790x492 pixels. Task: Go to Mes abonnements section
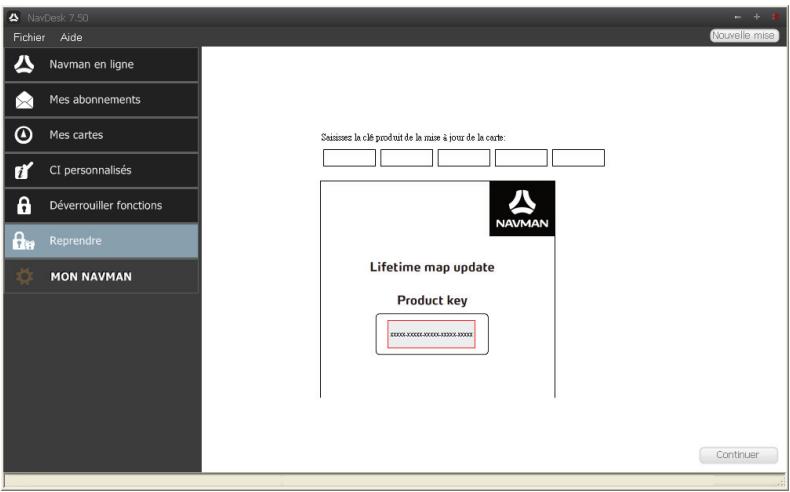click(101, 100)
